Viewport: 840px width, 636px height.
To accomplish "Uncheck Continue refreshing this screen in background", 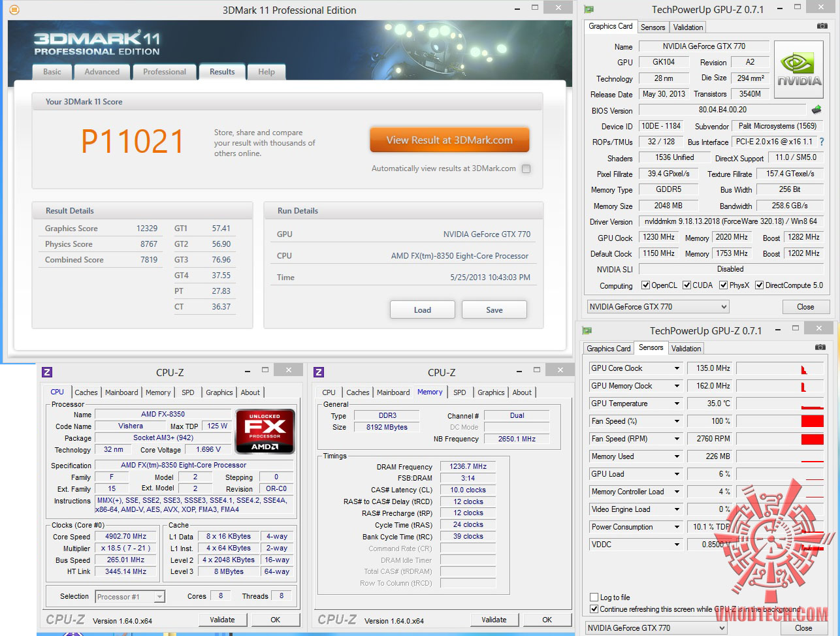I will 594,609.
